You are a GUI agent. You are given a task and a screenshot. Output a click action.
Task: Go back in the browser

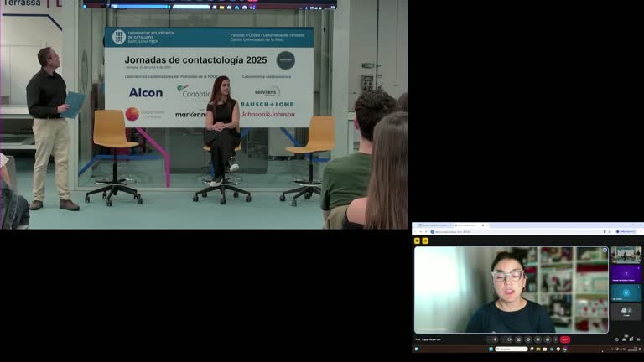click(x=415, y=232)
